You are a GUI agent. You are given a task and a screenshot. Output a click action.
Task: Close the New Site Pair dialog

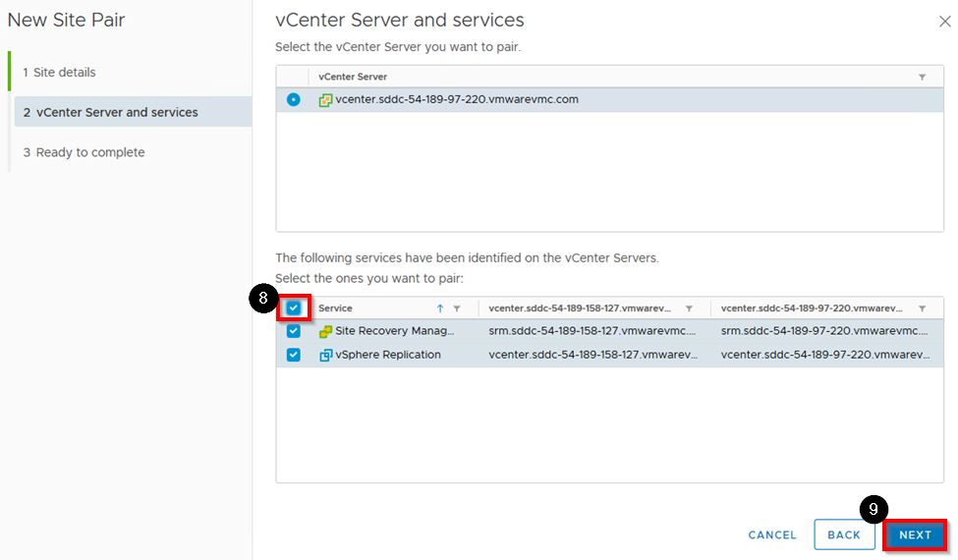click(944, 22)
